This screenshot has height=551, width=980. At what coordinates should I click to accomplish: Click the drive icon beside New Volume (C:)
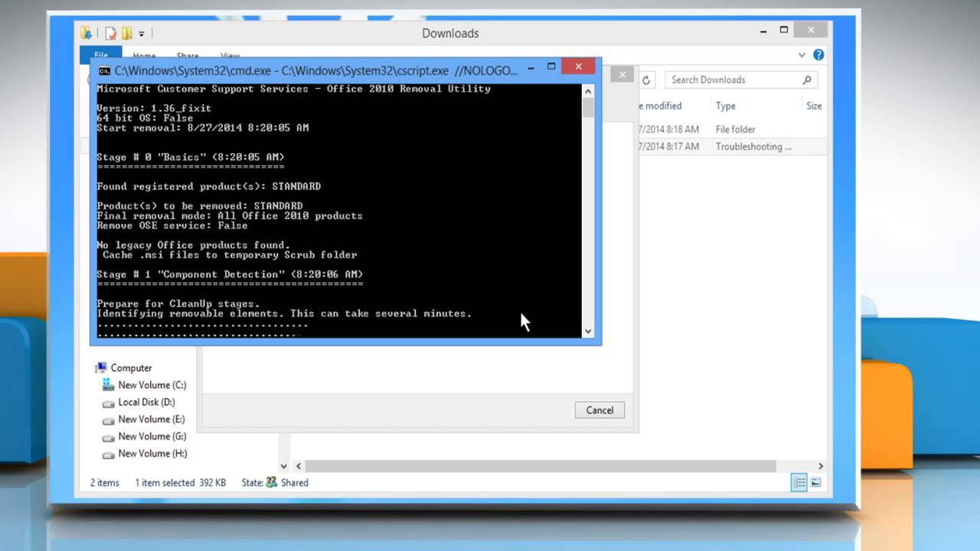108,385
